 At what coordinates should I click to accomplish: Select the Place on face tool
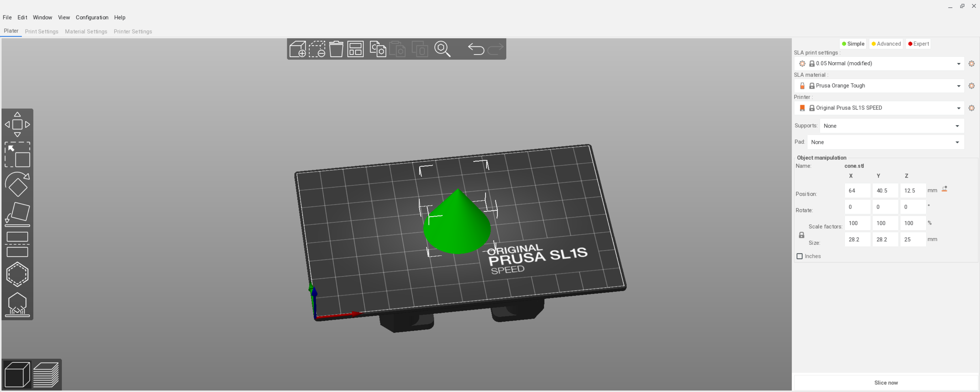pyautogui.click(x=17, y=214)
